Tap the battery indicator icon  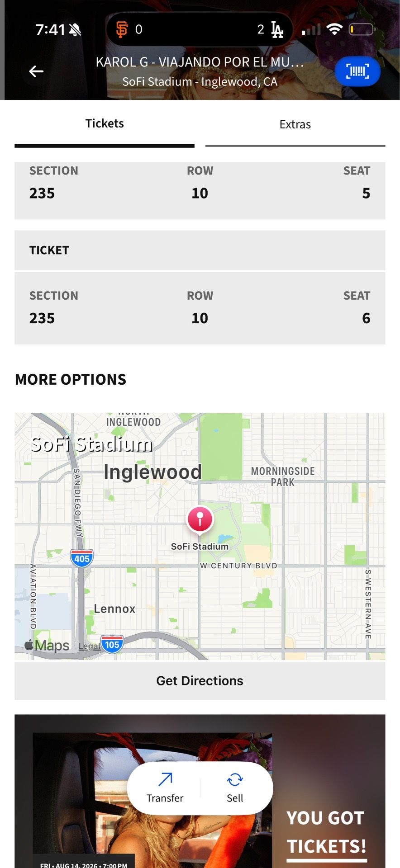(x=362, y=29)
